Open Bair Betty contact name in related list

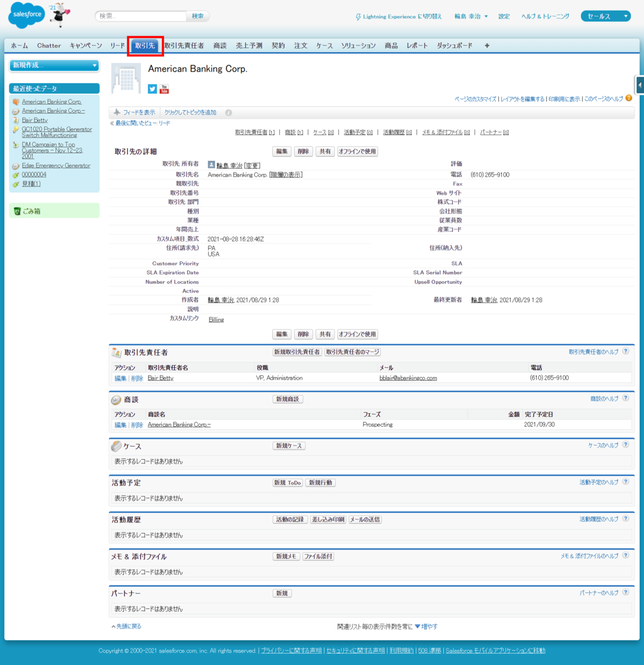[161, 378]
